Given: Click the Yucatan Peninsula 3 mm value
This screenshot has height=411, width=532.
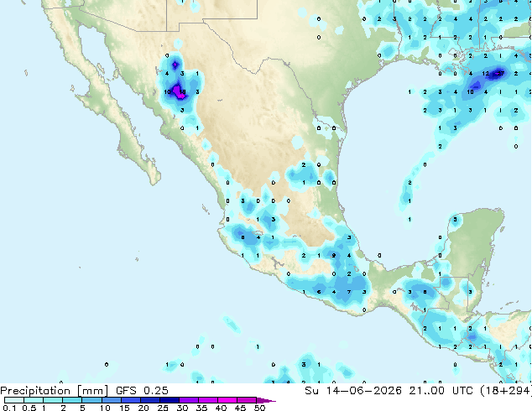Looking at the screenshot, I should pos(456,220).
